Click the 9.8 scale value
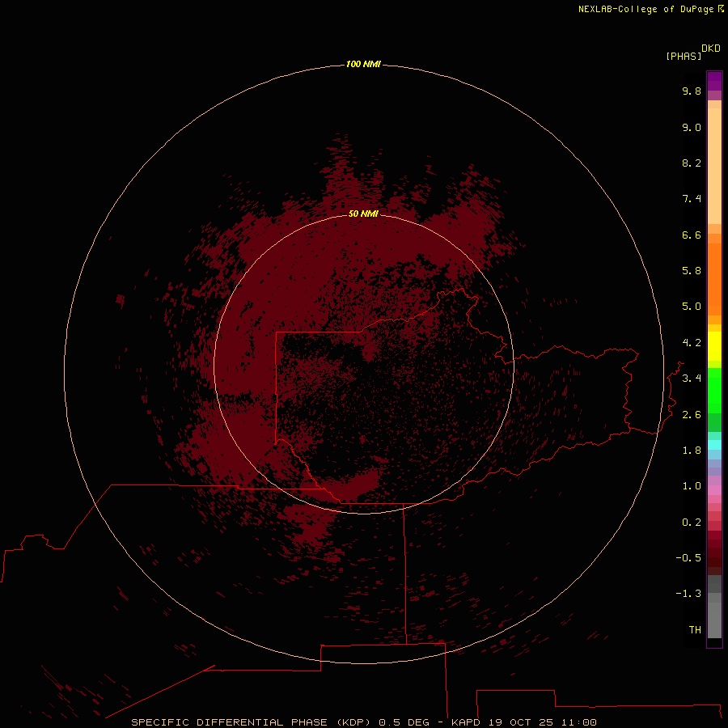The width and height of the screenshot is (728, 728). tap(692, 91)
